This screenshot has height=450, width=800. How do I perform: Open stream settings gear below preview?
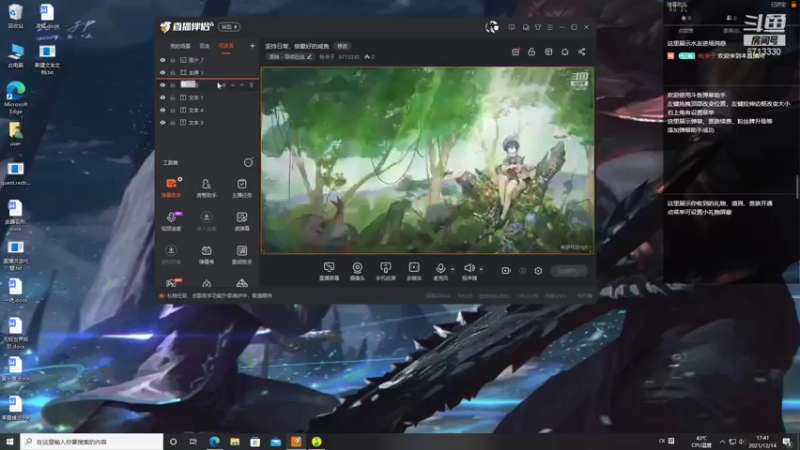(x=538, y=271)
